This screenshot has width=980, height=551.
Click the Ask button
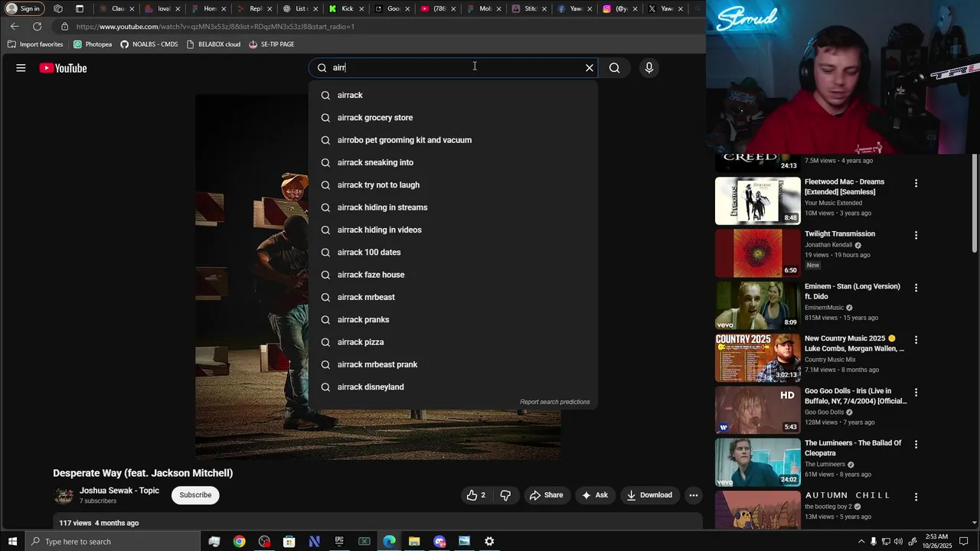(595, 495)
